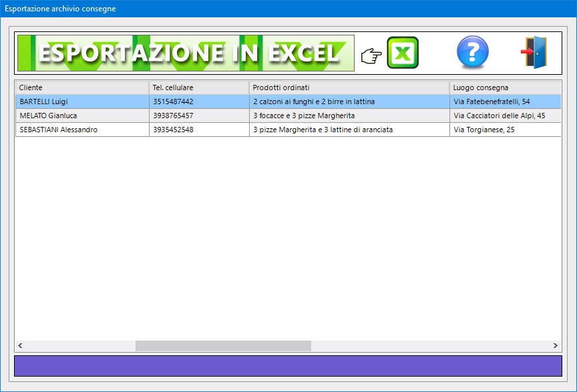This screenshot has width=577, height=392.
Task: Sort by the Prodotti ordinati column header
Action: [349, 87]
